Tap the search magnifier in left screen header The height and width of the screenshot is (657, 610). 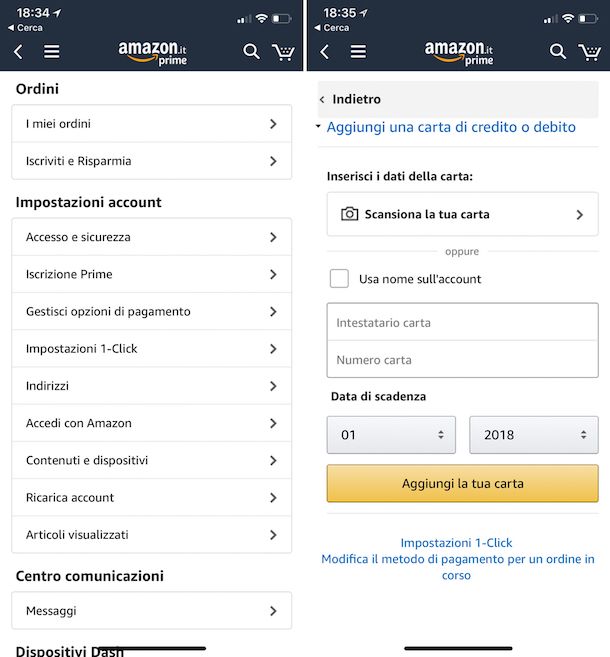pos(251,51)
